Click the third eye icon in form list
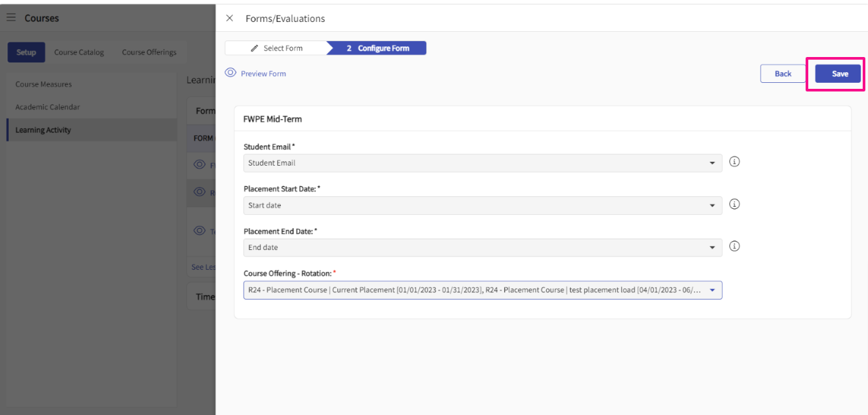Viewport: 868px width, 415px height. pos(199,231)
